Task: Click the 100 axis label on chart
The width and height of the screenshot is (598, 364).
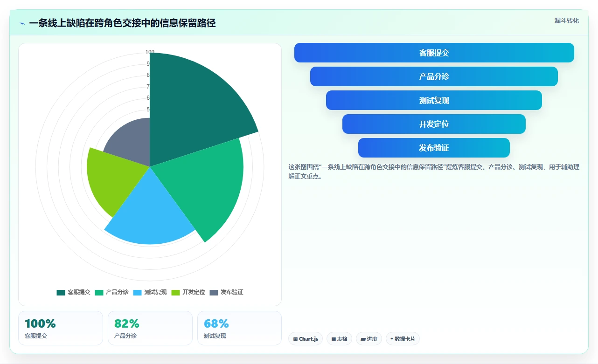Action: click(x=150, y=52)
